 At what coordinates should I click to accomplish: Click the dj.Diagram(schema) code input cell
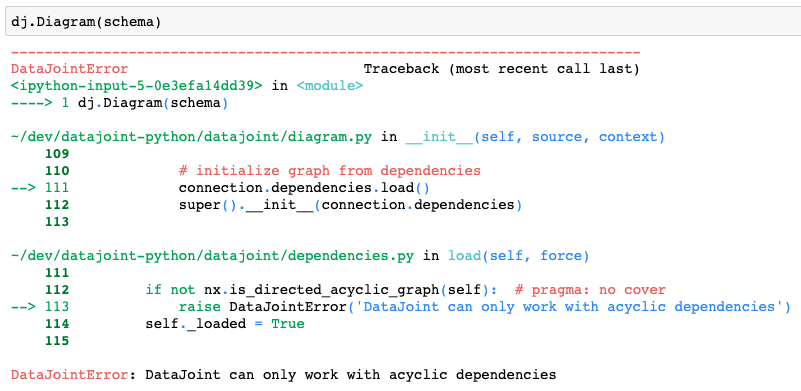403,22
